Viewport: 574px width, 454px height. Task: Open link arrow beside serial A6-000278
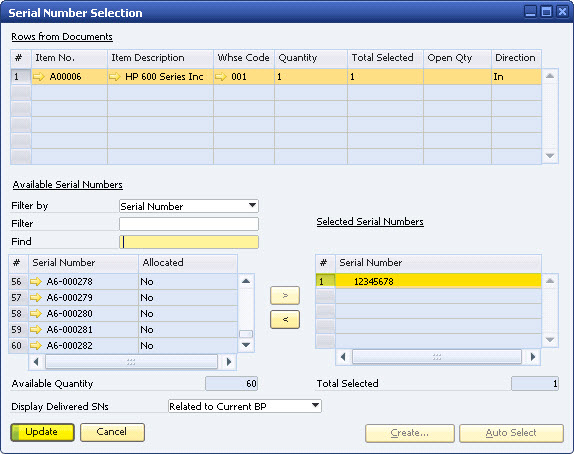[x=36, y=282]
